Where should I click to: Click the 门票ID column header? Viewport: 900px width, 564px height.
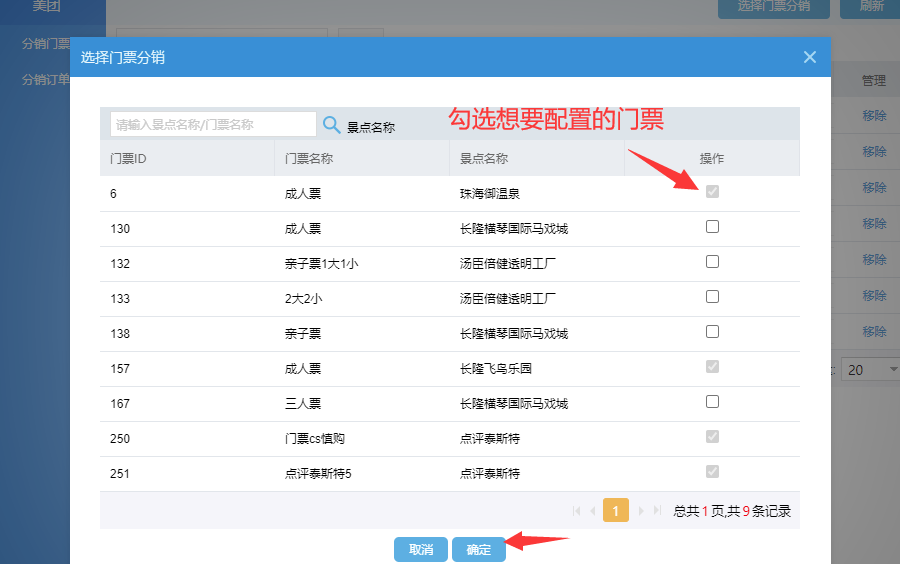pos(130,158)
